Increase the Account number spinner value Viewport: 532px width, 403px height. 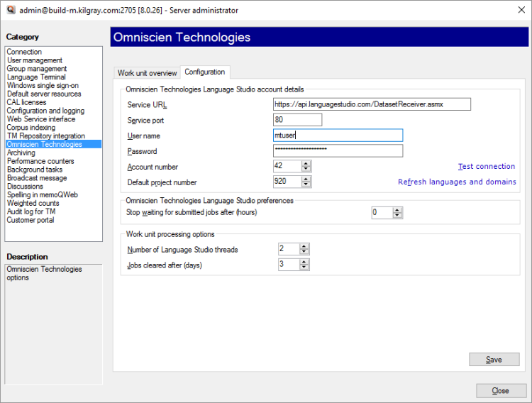coord(306,163)
